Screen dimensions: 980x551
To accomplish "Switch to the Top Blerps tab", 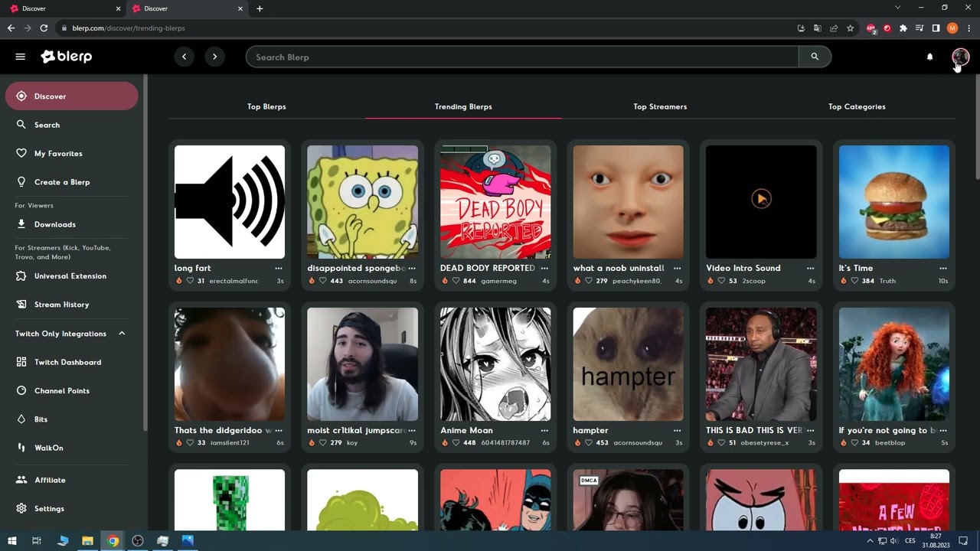I will coord(266,106).
